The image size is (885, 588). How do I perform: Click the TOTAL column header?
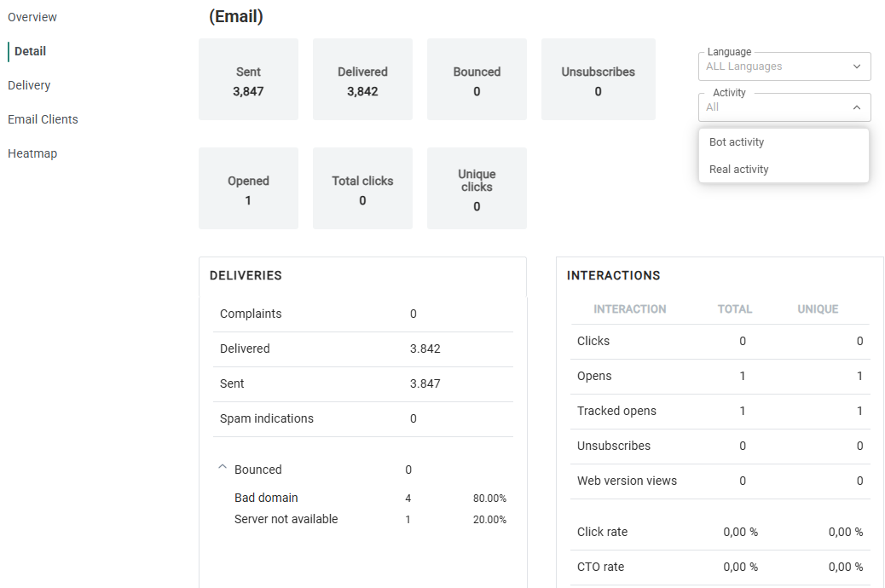734,309
